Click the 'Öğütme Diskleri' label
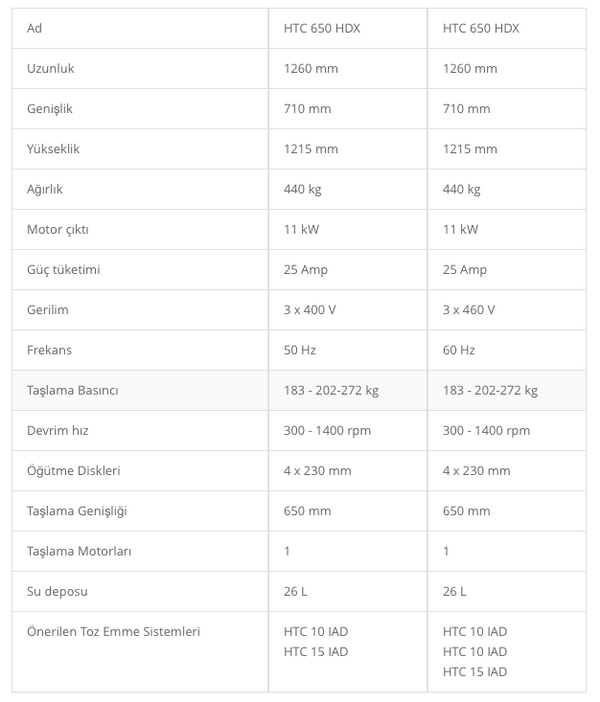Image resolution: width=600 pixels, height=702 pixels. [73, 471]
